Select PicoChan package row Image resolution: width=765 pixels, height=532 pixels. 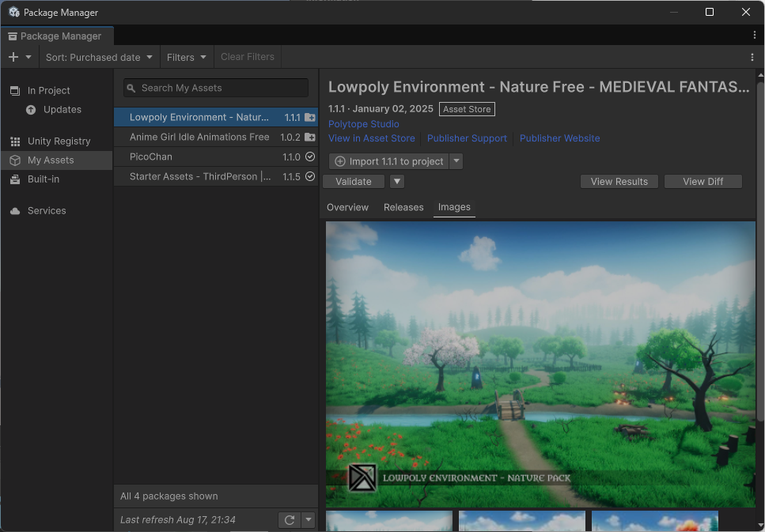(216, 157)
